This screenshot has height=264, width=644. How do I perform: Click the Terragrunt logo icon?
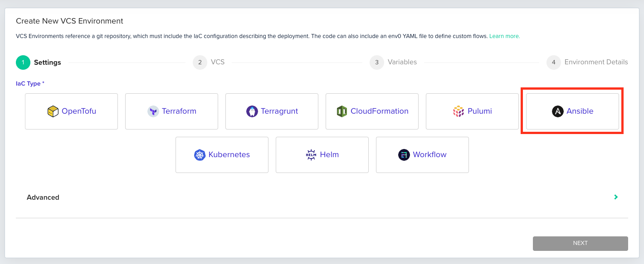pyautogui.click(x=252, y=111)
